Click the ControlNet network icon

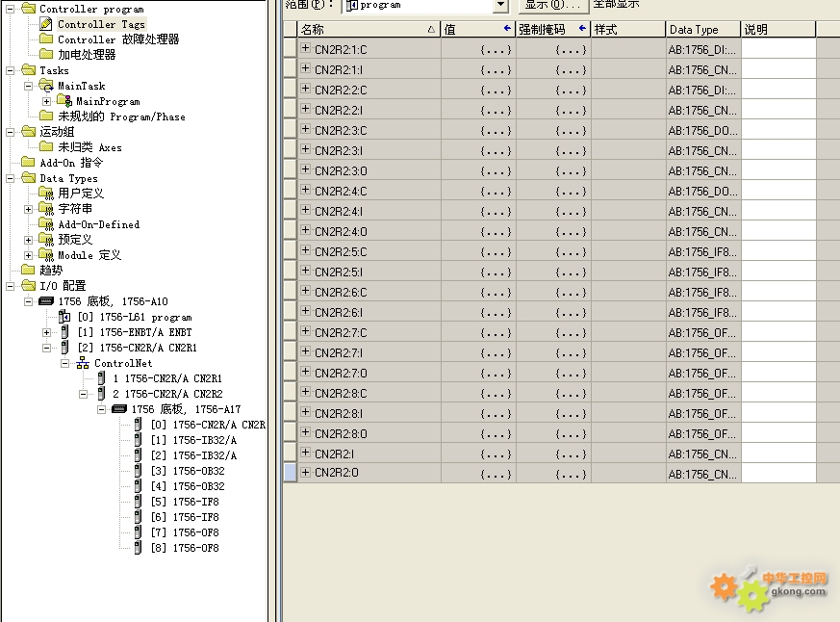click(x=83, y=363)
